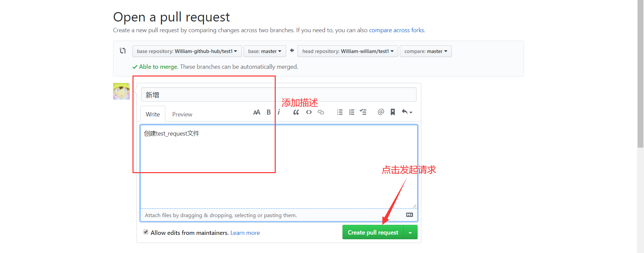Image resolution: width=644 pixels, height=253 pixels.
Task: Click the pull request title field
Action: (279, 95)
